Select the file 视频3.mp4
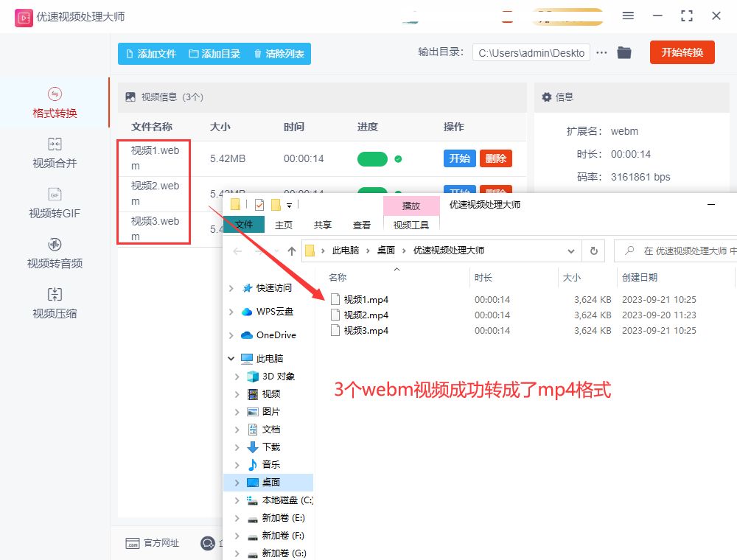737x560 pixels. (360, 331)
